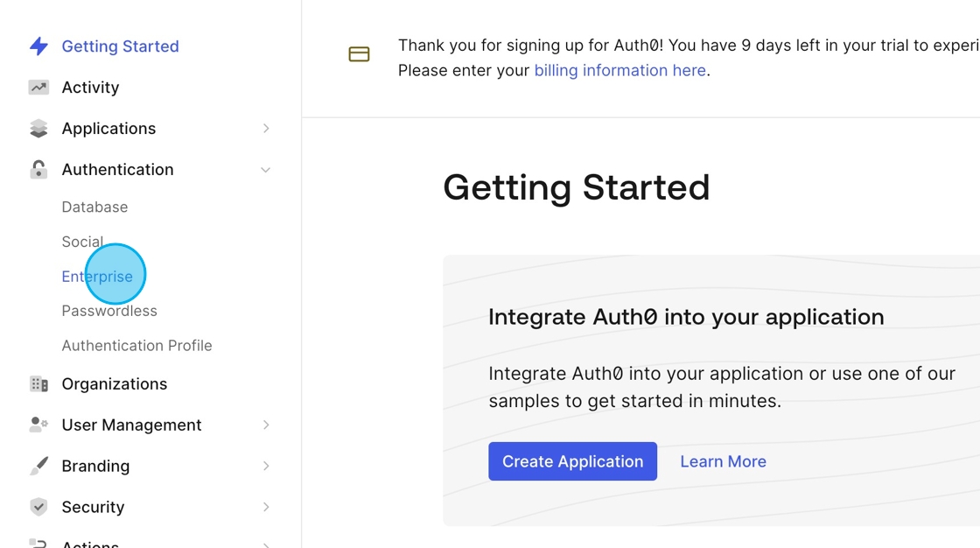Click the Create Application button
The height and width of the screenshot is (548, 980).
(572, 461)
